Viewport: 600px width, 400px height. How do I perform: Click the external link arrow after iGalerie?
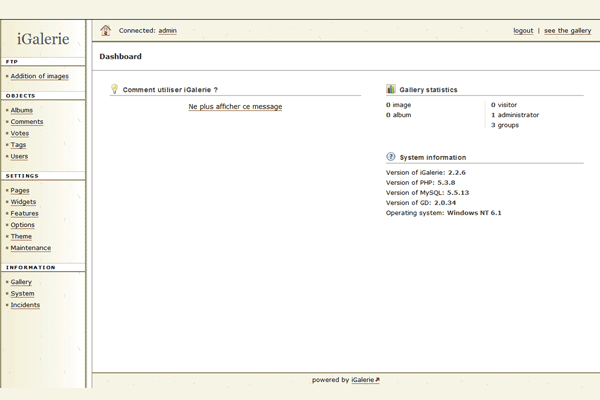pos(377,380)
